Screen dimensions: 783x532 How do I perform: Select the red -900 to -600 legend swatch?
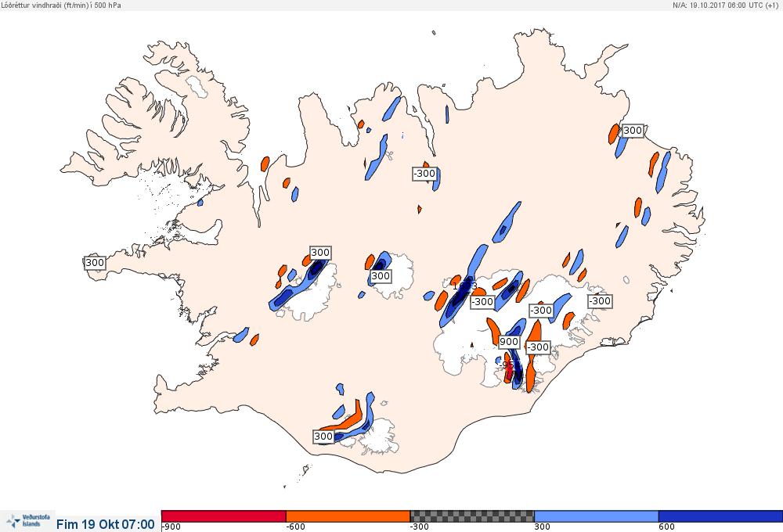click(224, 516)
